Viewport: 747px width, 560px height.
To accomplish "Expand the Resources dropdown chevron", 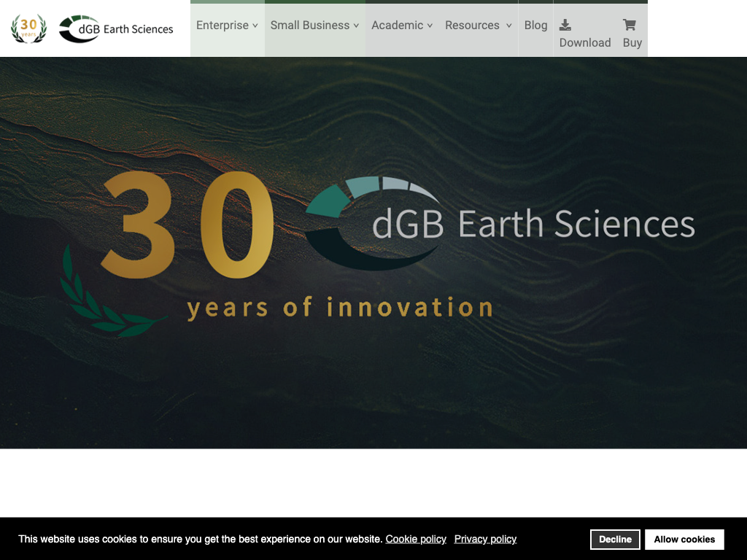I will point(508,26).
